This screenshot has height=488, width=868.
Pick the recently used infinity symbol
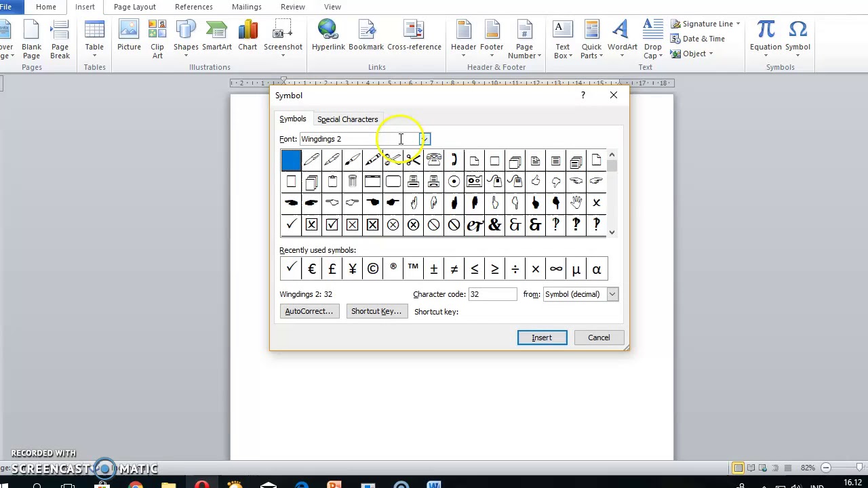(555, 269)
